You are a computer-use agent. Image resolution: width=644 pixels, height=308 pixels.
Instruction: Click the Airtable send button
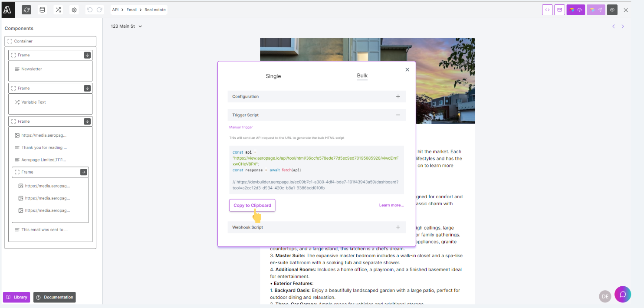click(x=596, y=10)
